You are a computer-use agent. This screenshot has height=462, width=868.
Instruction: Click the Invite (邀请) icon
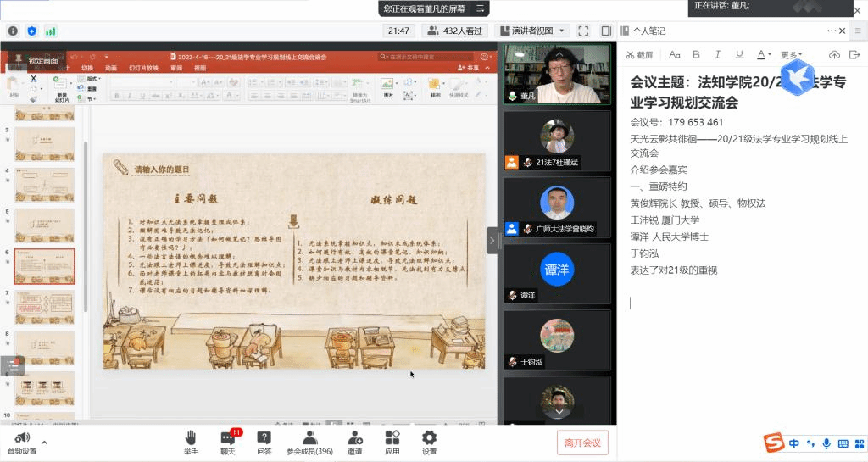click(x=354, y=442)
